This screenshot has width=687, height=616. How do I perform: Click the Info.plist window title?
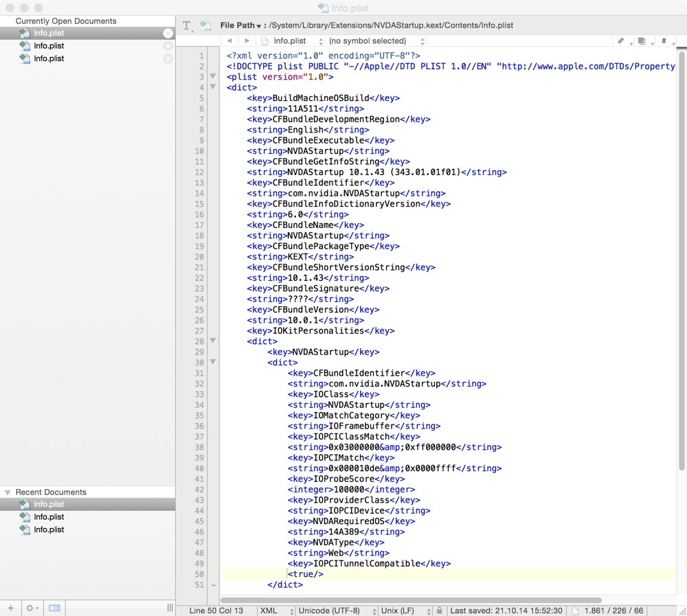[x=350, y=8]
